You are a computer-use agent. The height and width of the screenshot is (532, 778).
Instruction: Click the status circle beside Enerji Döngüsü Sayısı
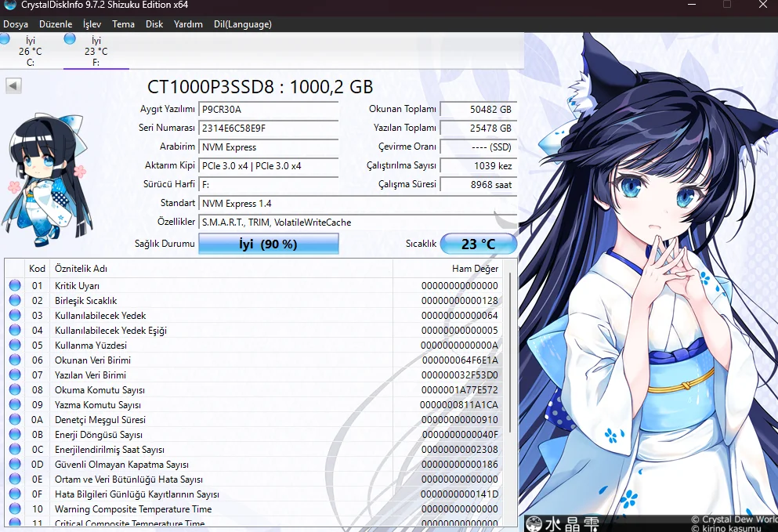(15, 434)
